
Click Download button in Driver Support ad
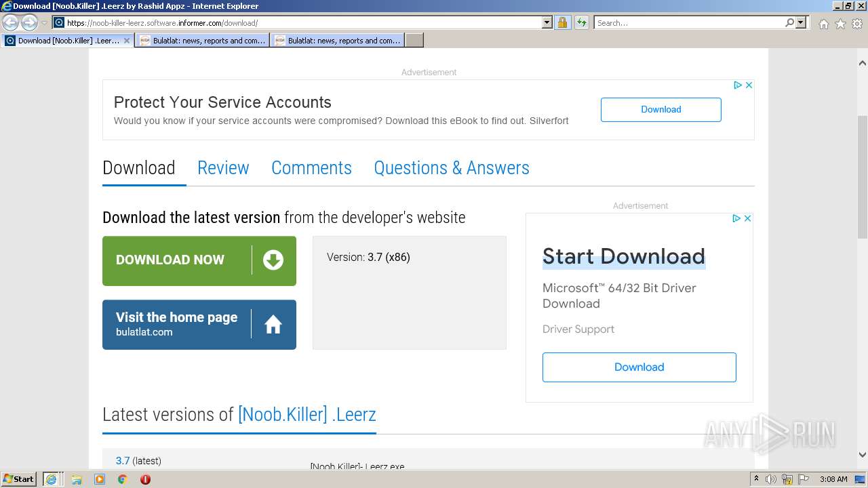pos(639,367)
